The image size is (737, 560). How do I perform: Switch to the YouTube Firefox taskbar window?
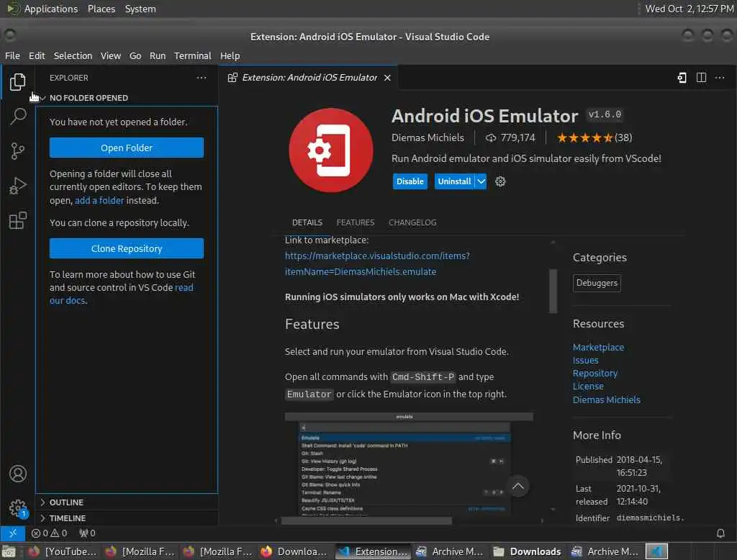pyautogui.click(x=63, y=551)
